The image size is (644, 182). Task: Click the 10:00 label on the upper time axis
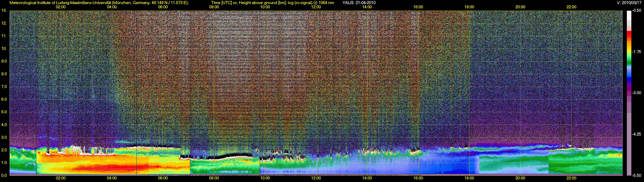tap(265, 7)
